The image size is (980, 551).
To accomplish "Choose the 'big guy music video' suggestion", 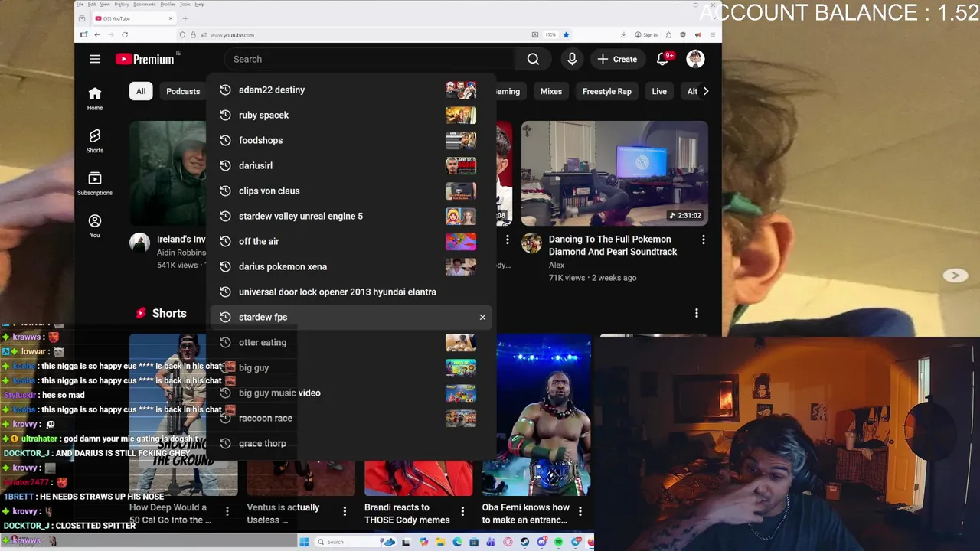I will [x=352, y=393].
